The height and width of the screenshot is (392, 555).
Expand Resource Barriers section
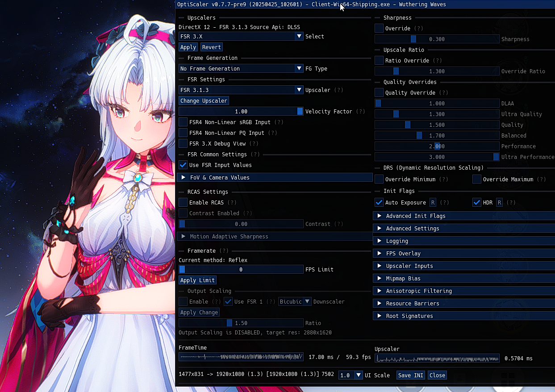[464, 303]
